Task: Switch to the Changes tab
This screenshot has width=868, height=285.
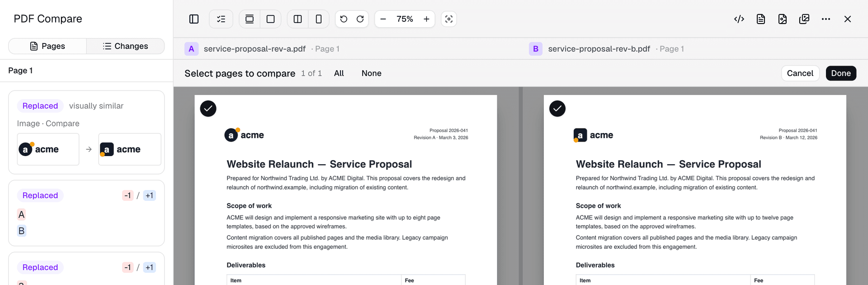Action: (x=125, y=46)
